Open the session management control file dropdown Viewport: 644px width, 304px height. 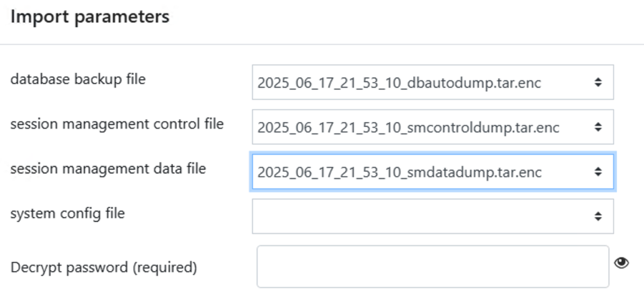432,128
